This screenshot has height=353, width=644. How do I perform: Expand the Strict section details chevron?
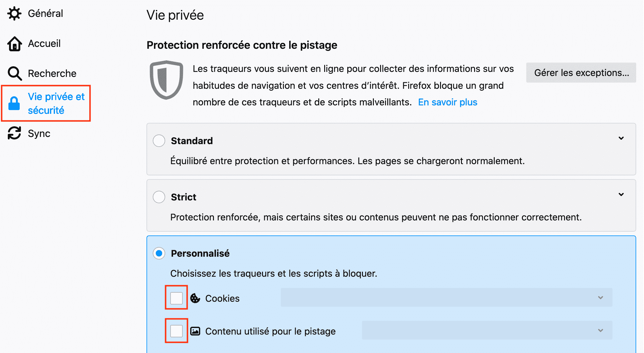pyautogui.click(x=621, y=194)
